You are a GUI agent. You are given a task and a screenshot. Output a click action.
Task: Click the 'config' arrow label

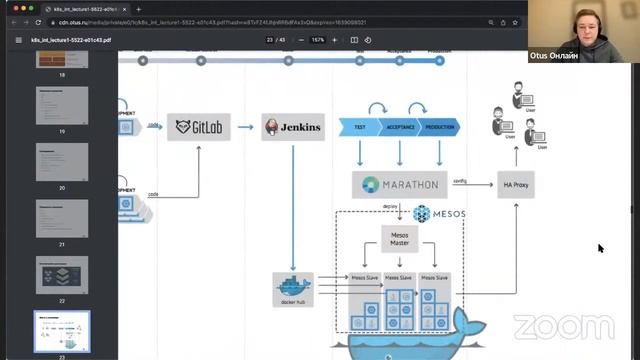pyautogui.click(x=460, y=181)
